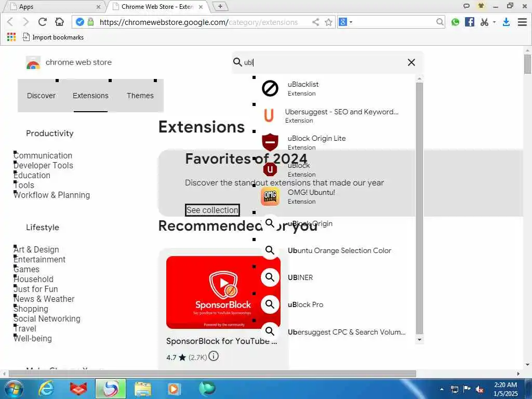Click the scissors screenshot tool icon
Viewport: 532px width, 399px height.
[485, 22]
